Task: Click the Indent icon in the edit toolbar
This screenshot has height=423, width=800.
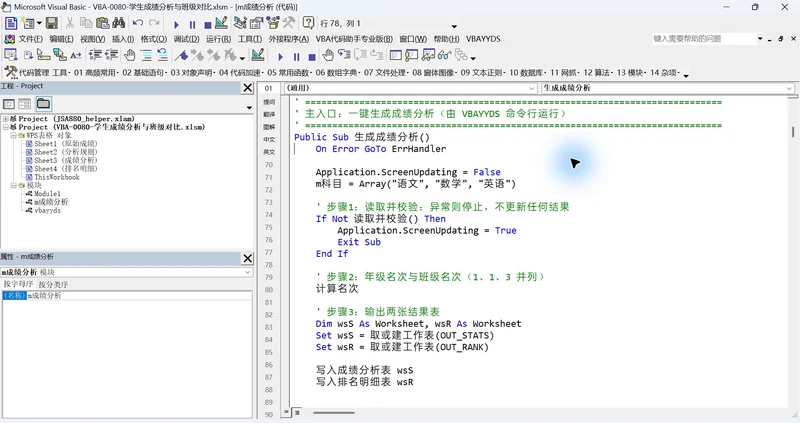Action: pyautogui.click(x=95, y=55)
